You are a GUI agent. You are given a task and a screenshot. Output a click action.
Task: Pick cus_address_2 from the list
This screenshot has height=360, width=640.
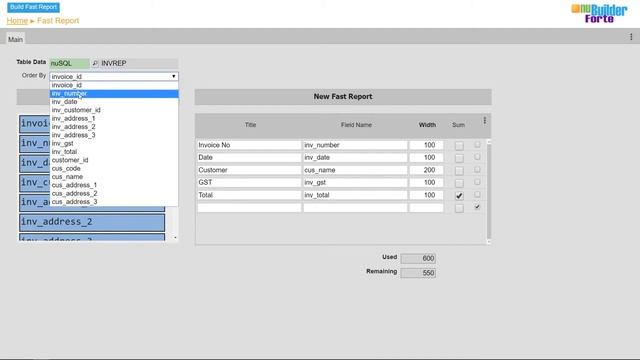tap(114, 193)
